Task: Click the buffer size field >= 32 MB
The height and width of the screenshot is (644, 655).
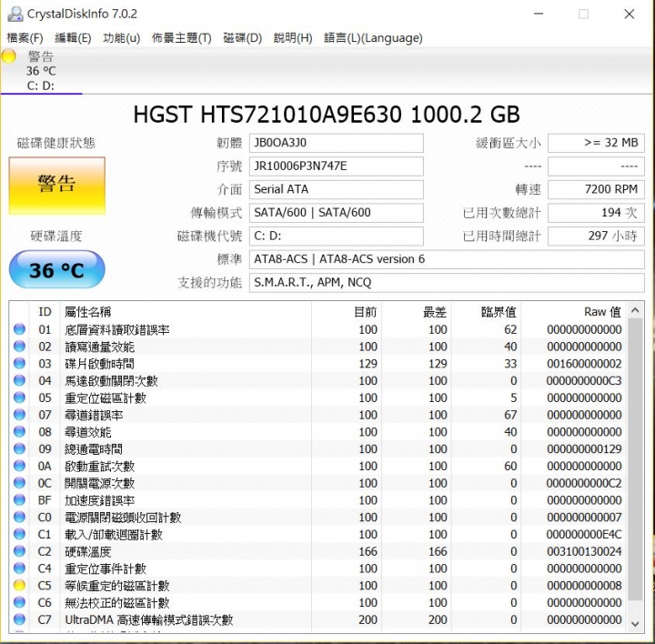Action: 596,143
